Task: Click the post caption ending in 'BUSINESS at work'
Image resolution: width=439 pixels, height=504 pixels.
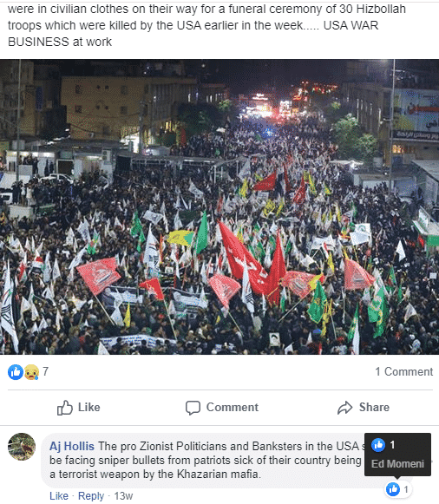Action: click(206, 25)
